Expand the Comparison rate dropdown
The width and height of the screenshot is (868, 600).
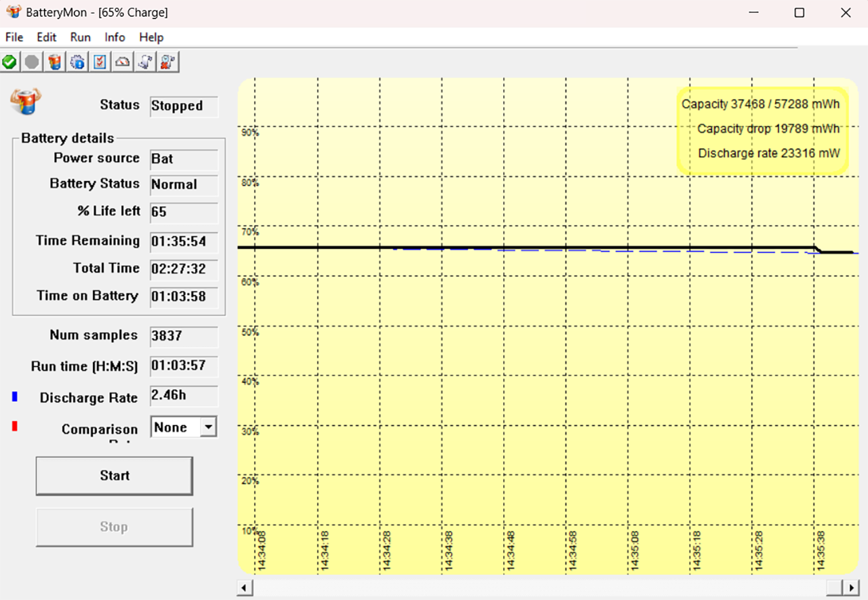209,427
